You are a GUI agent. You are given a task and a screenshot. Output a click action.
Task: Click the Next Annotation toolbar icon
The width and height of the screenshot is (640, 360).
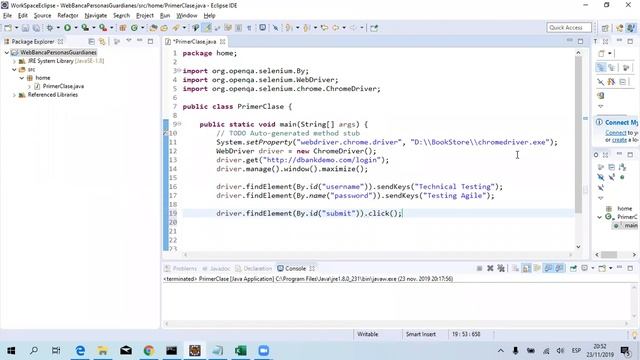289,28
